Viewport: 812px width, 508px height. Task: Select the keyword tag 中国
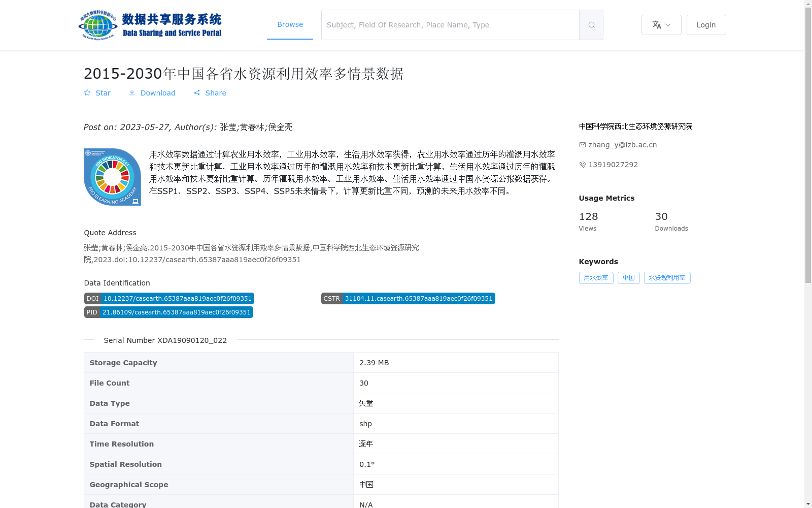(x=628, y=278)
